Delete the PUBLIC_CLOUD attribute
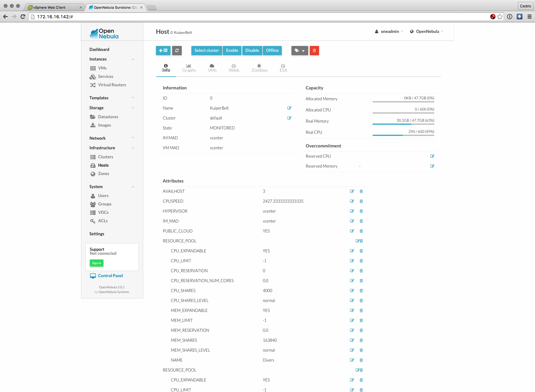535x392 pixels. coord(361,231)
